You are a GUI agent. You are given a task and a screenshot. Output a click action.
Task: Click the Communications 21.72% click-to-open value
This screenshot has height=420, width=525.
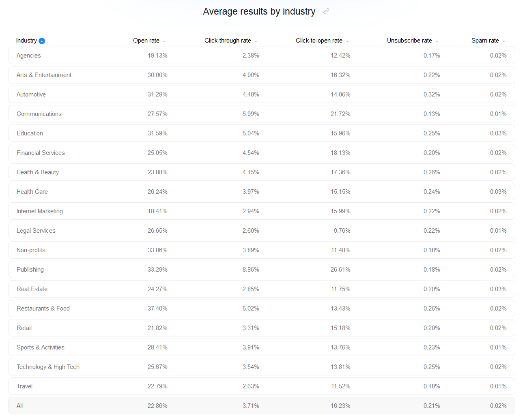[340, 114]
